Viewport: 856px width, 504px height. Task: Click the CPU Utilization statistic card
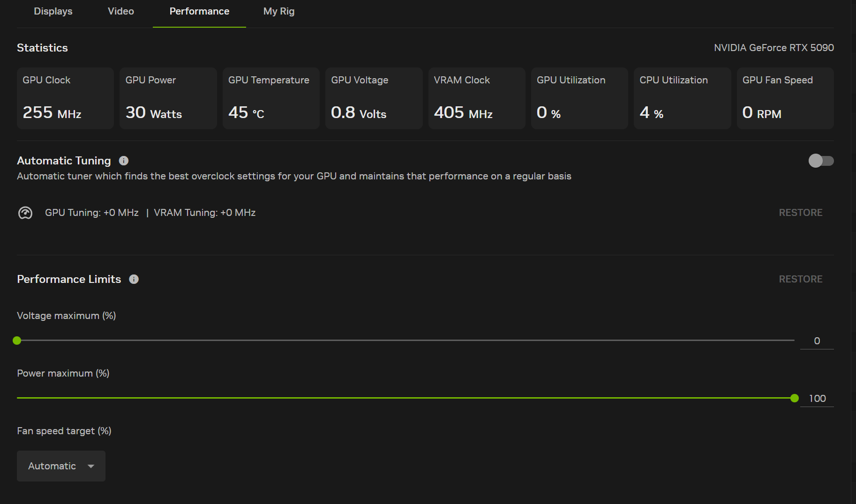683,98
